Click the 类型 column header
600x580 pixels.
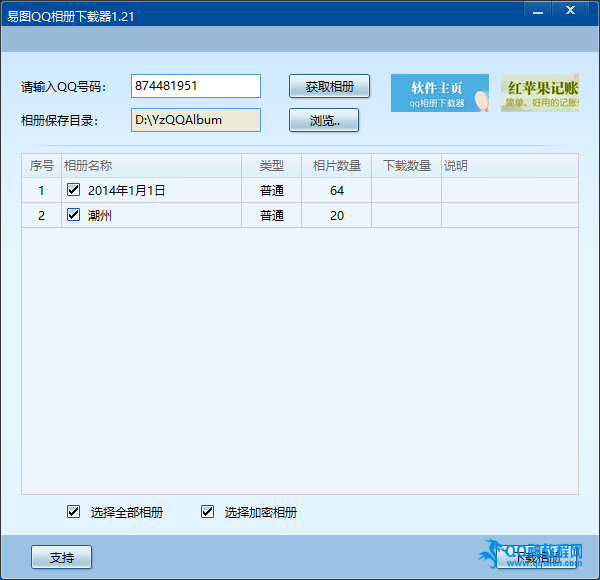[x=271, y=166]
